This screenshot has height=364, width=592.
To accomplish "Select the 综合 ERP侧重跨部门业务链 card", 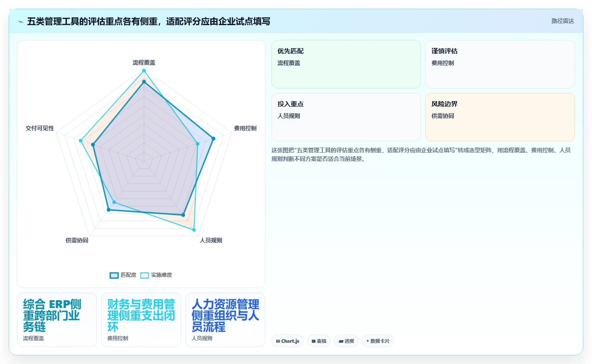I will pyautogui.click(x=57, y=320).
